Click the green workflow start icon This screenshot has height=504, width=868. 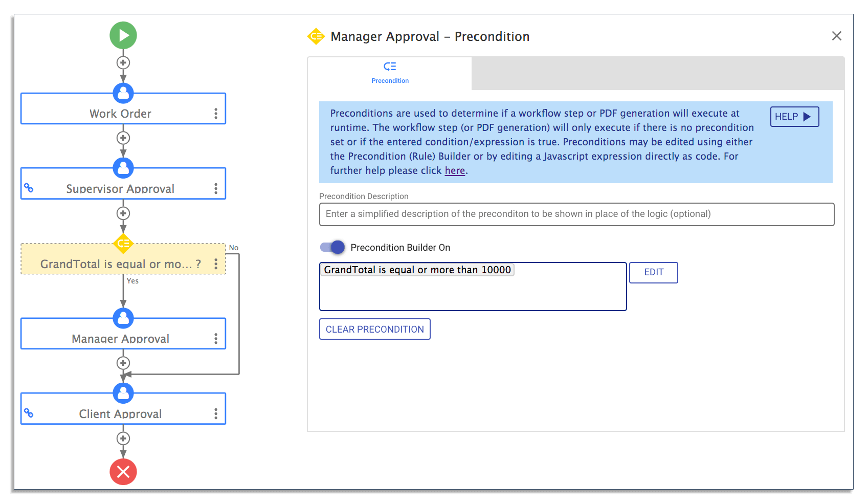123,35
